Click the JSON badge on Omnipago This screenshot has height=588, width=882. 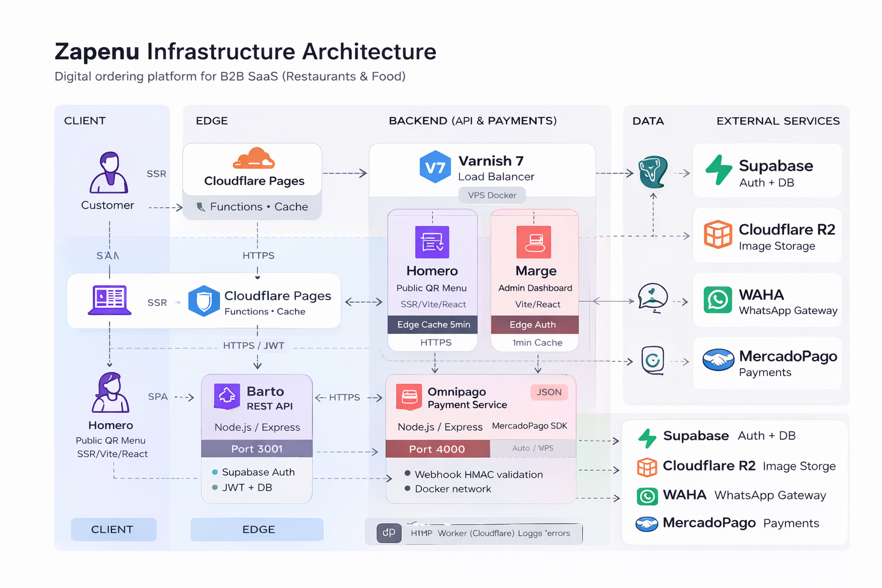(x=549, y=392)
